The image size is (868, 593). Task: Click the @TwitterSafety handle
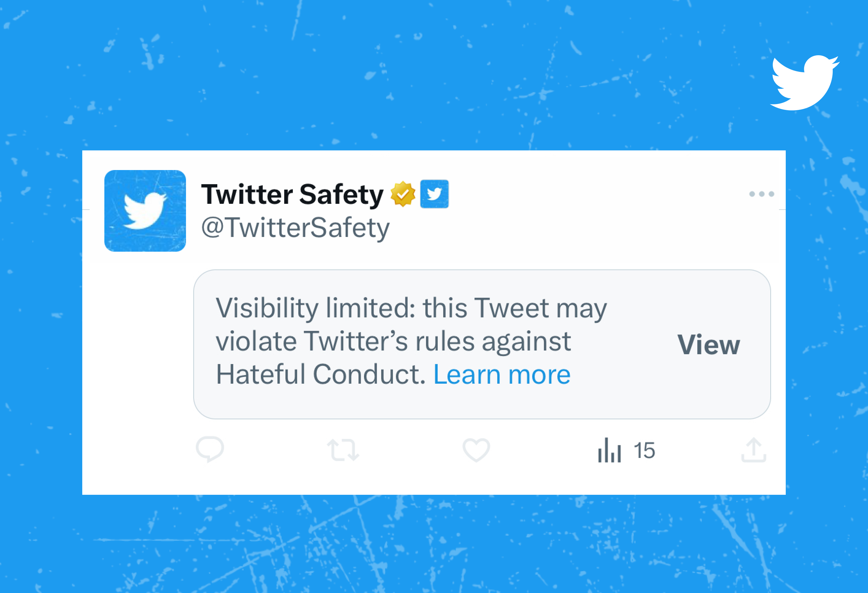point(295,227)
